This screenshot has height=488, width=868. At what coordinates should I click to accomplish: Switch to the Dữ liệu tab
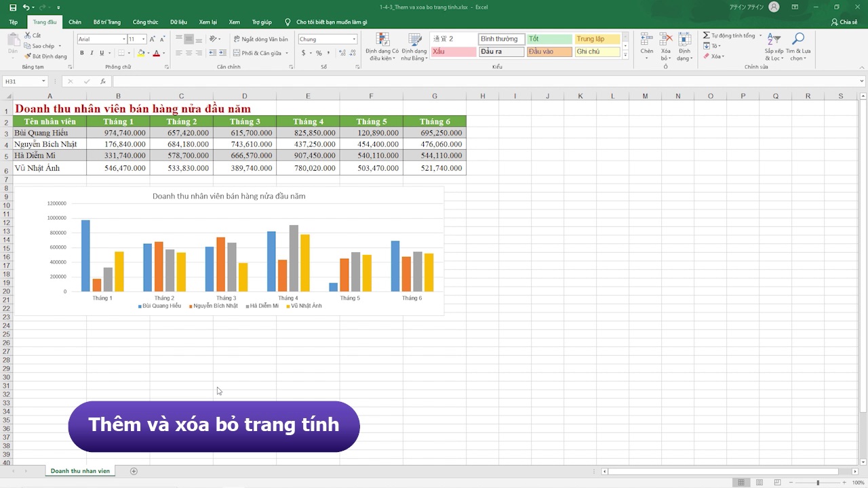click(179, 22)
